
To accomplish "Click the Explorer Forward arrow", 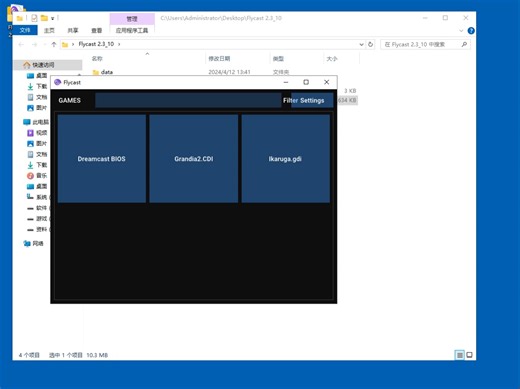I will 34,44.
